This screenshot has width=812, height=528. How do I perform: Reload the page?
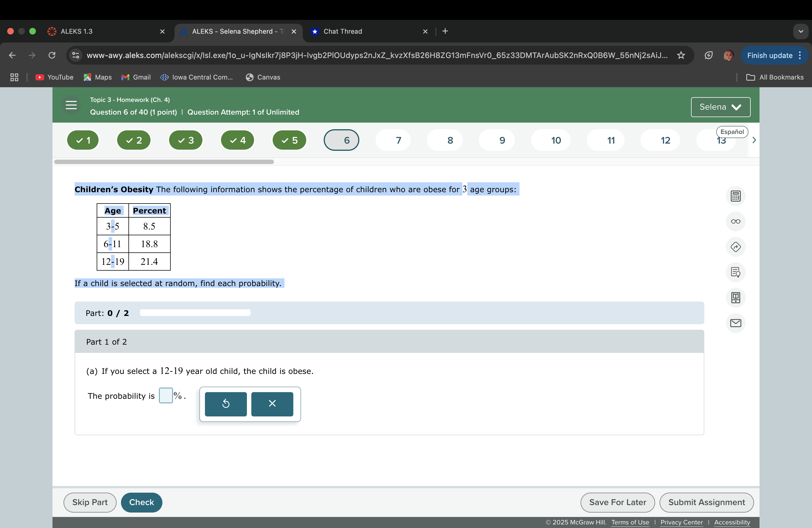click(x=52, y=55)
